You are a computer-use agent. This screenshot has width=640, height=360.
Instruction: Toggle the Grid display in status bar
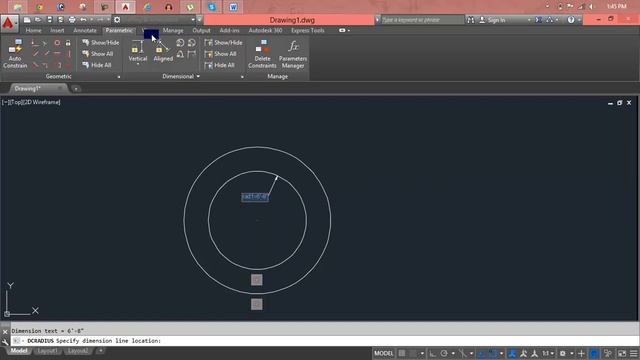[402, 353]
